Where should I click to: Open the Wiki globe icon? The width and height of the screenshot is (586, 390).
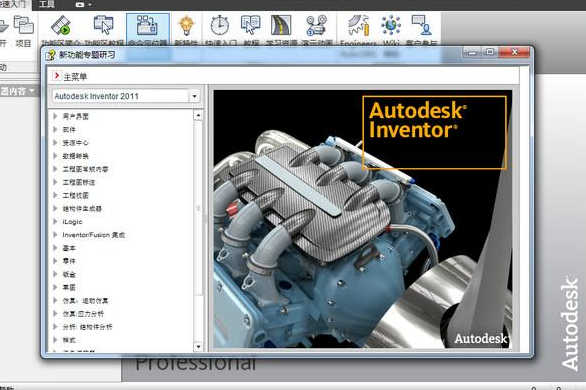click(391, 26)
